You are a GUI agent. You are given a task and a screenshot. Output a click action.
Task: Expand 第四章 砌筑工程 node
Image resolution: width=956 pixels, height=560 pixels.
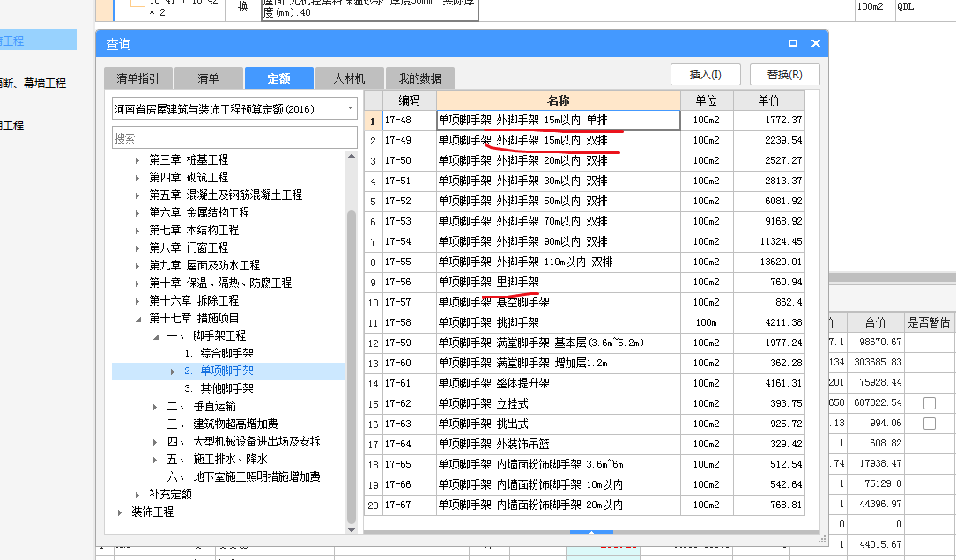point(137,178)
